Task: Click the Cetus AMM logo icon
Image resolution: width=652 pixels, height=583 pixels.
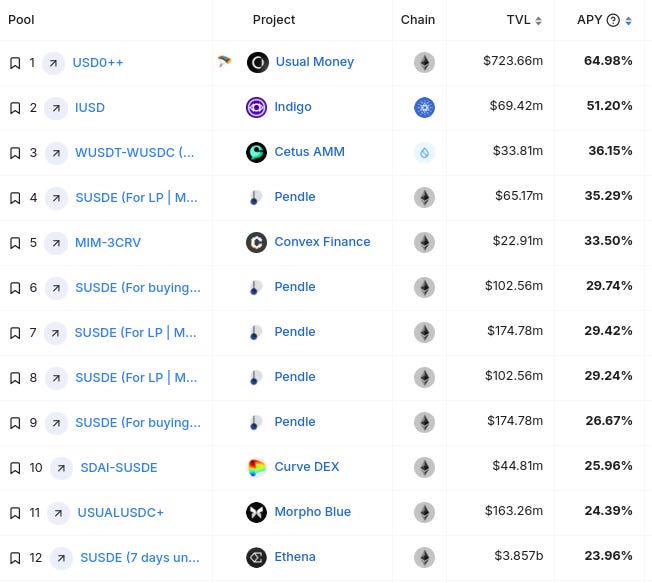Action: [257, 152]
